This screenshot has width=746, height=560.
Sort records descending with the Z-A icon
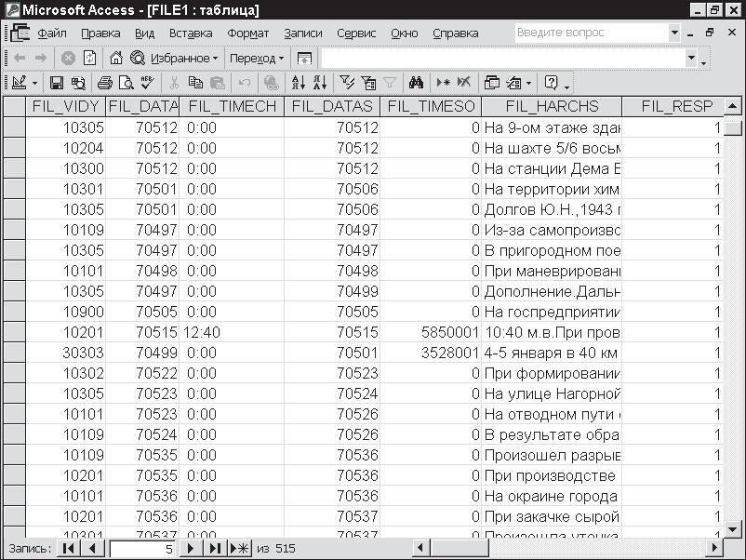point(318,82)
